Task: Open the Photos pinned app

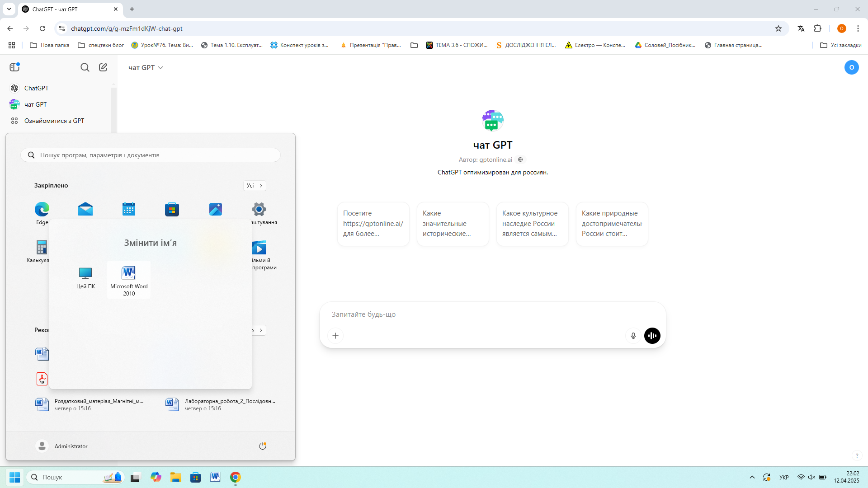Action: coord(216,209)
